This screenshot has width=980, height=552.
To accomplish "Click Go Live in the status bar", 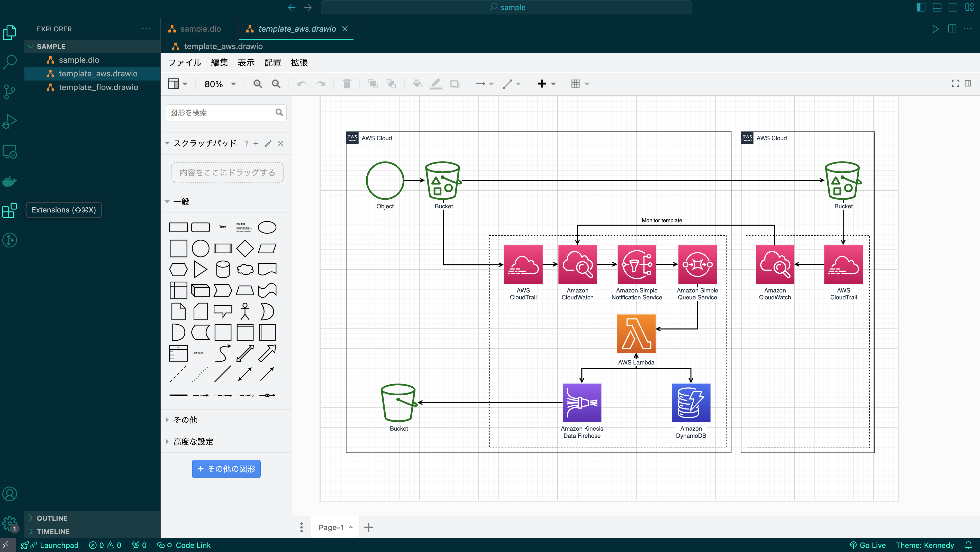I will tap(868, 545).
